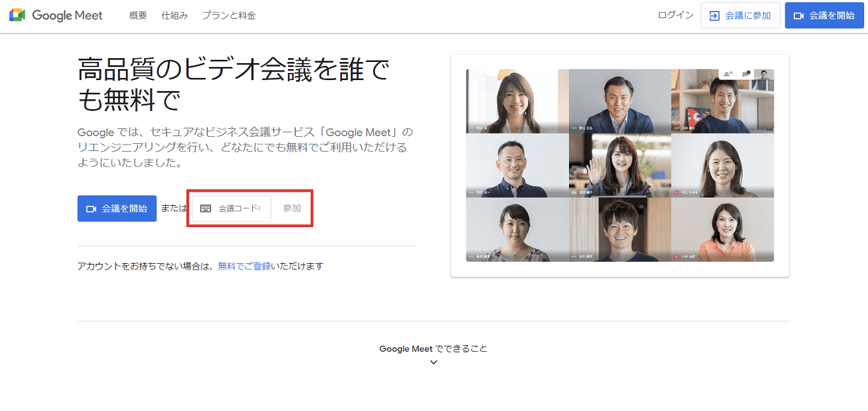Click the green speaking indicator on the waving woman's tile
Screen dimensions: 868x411
click(x=573, y=192)
